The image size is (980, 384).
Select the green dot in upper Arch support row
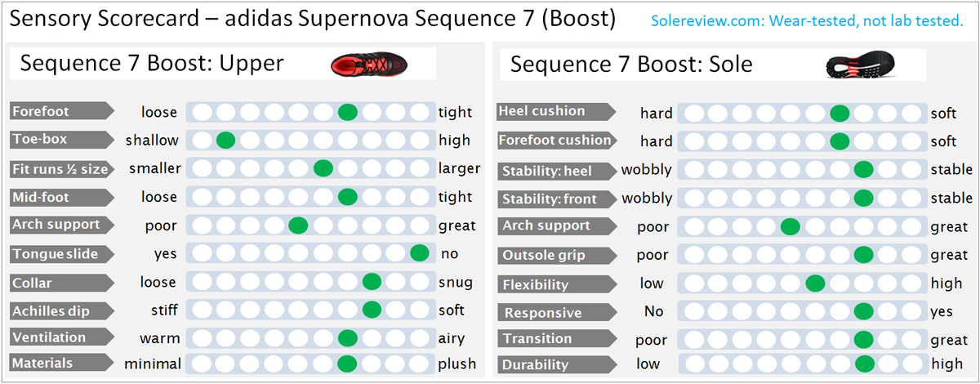(x=298, y=225)
